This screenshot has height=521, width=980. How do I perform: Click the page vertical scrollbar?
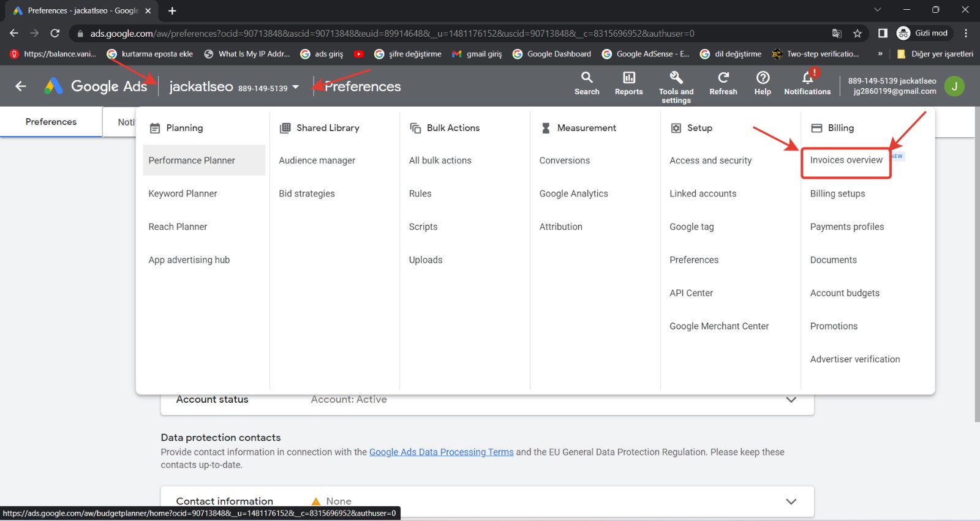click(977, 264)
